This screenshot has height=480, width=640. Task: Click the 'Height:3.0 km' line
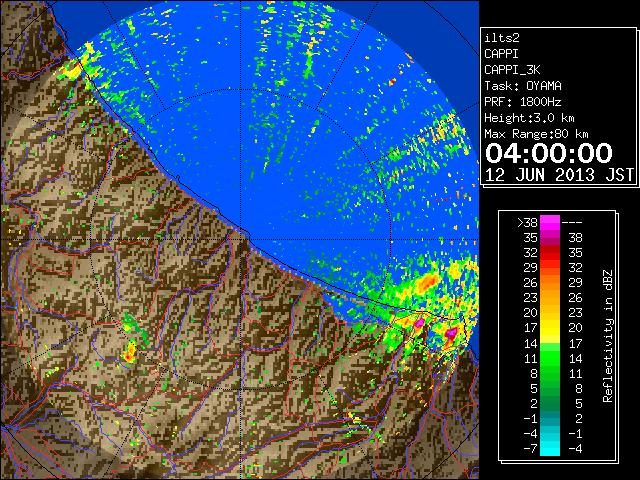pyautogui.click(x=529, y=118)
